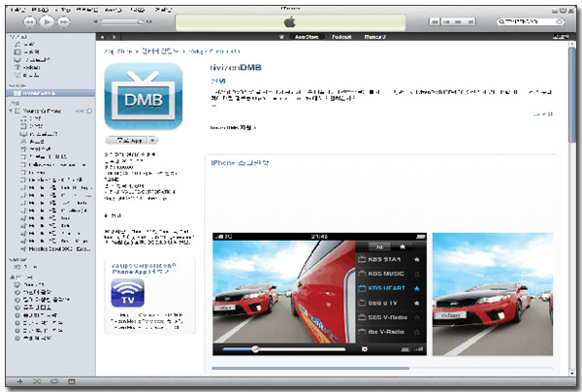Open the Valups Corporation iPhone App link
Screen dimensions: 582x392
[144, 269]
